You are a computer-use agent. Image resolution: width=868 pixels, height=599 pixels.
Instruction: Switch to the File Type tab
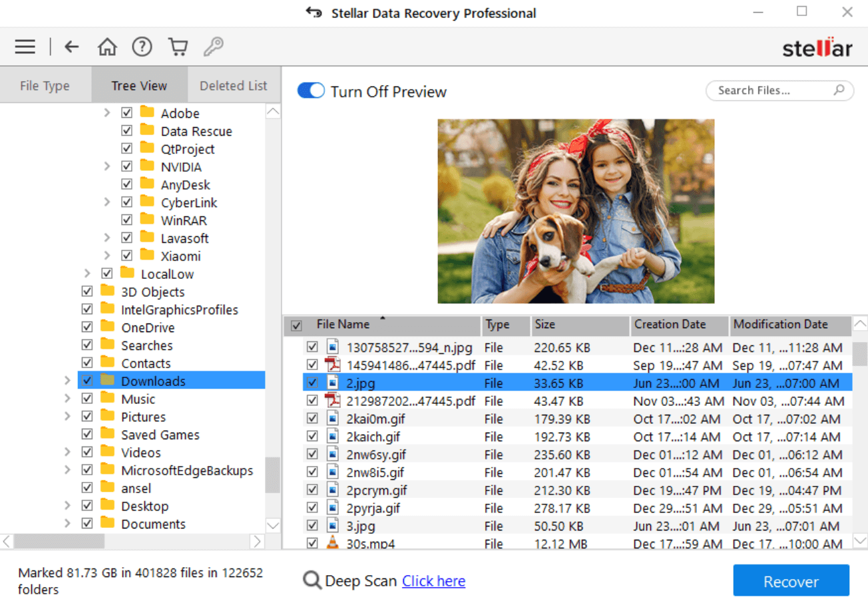pos(45,85)
